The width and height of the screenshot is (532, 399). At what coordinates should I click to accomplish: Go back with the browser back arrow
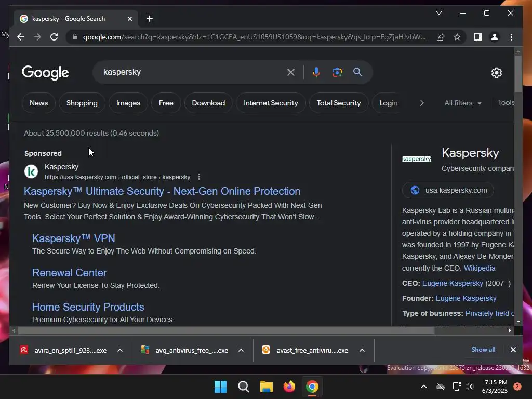(21, 37)
